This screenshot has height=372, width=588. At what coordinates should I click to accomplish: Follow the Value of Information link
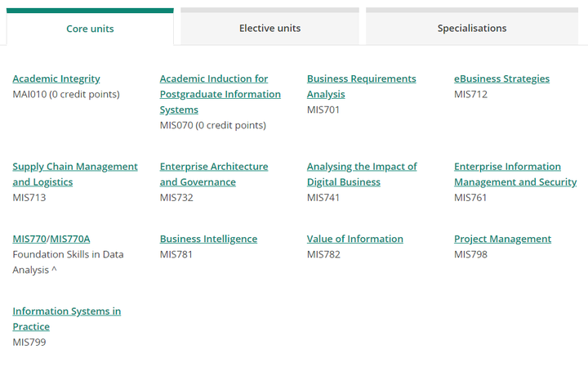pos(355,239)
